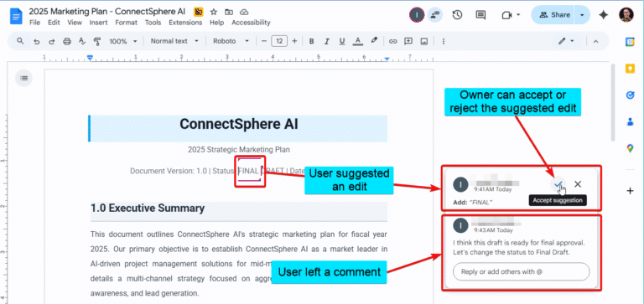Open Google Maps side panel
The image size is (644, 304).
click(630, 148)
